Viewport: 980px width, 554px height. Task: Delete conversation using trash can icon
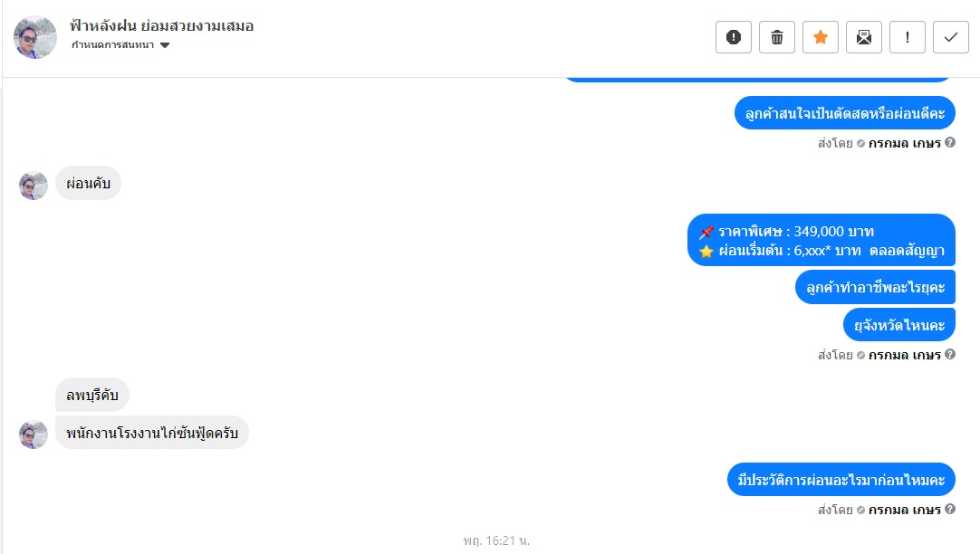click(x=777, y=37)
